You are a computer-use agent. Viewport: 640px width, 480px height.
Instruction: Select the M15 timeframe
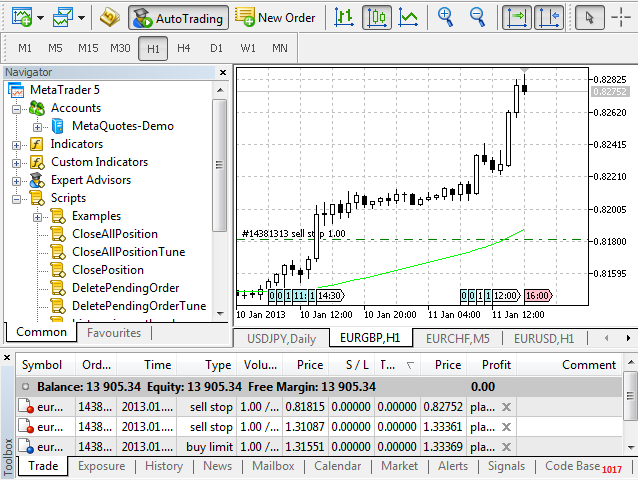(88, 48)
